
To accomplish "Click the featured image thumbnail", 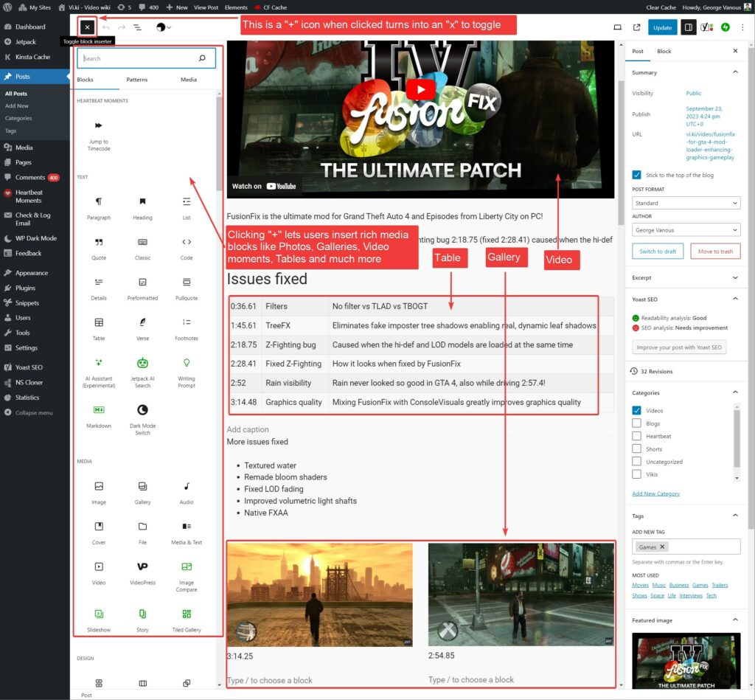I will pyautogui.click(x=686, y=660).
